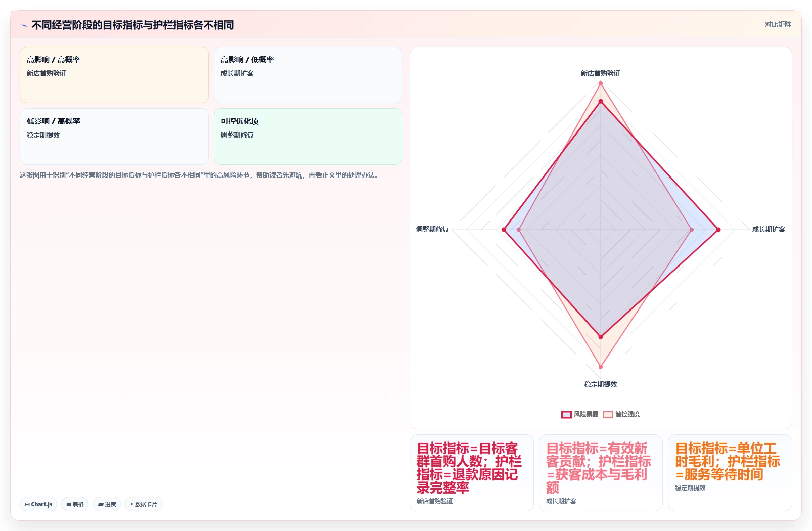The image size is (812, 531).
Task: Click the 调整期修复 radar axis label
Action: click(x=432, y=229)
